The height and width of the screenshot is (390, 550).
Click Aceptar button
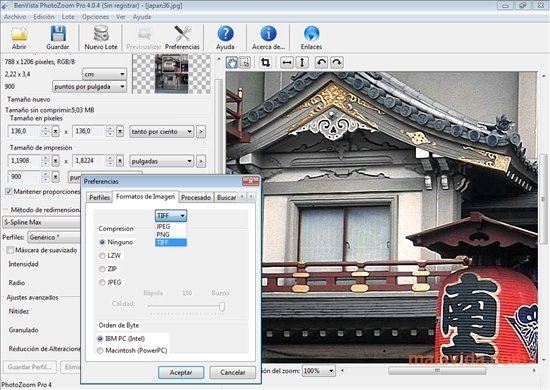[181, 372]
